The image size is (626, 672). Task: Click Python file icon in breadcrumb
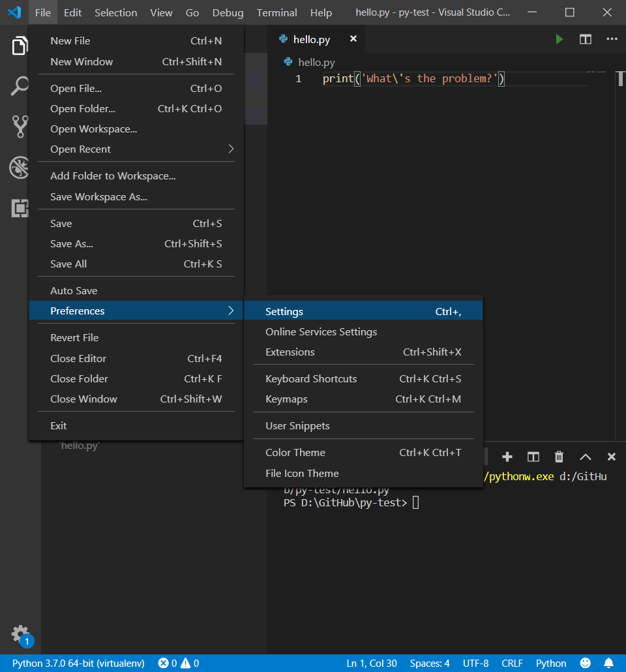(288, 62)
